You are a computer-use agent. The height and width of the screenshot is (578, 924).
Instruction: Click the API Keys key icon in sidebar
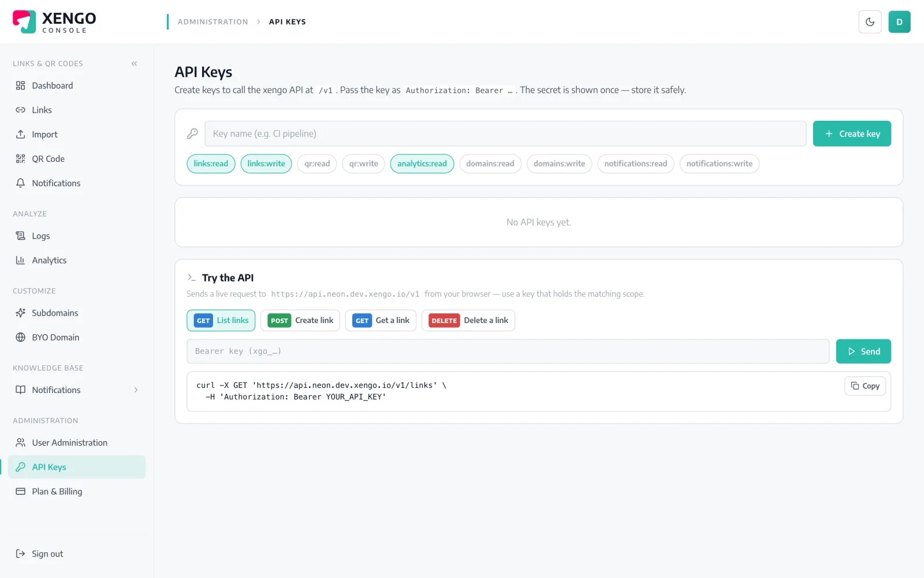20,467
